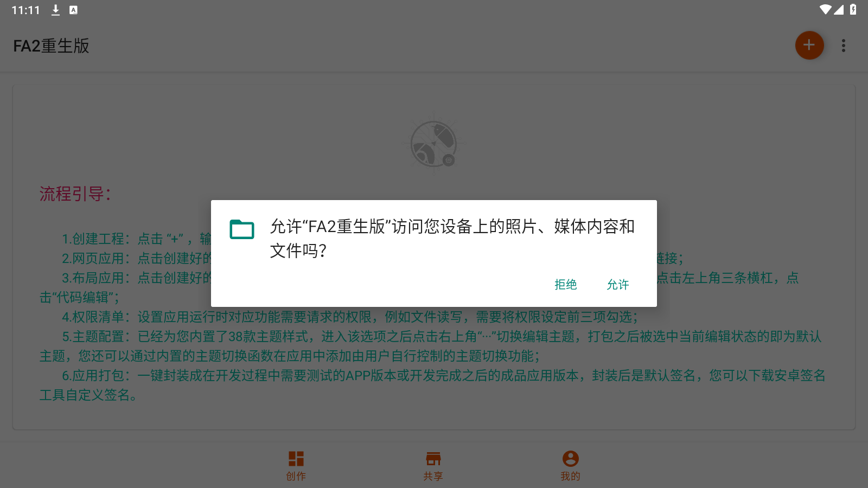Switch to the 创作 tab

[296, 466]
